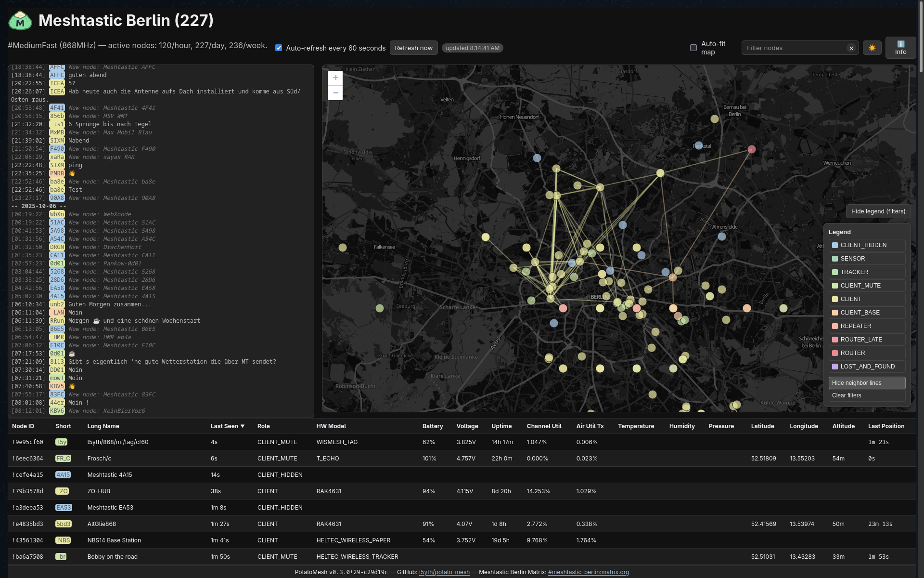
Task: Open the #meshtastic-berlin:matrix.org link
Action: (x=589, y=572)
